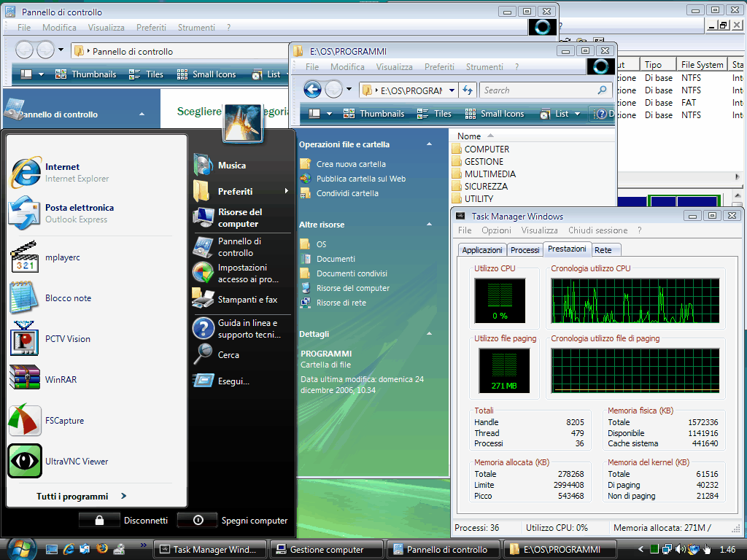
Task: Open Musica folder in Start menu
Action: (220, 166)
